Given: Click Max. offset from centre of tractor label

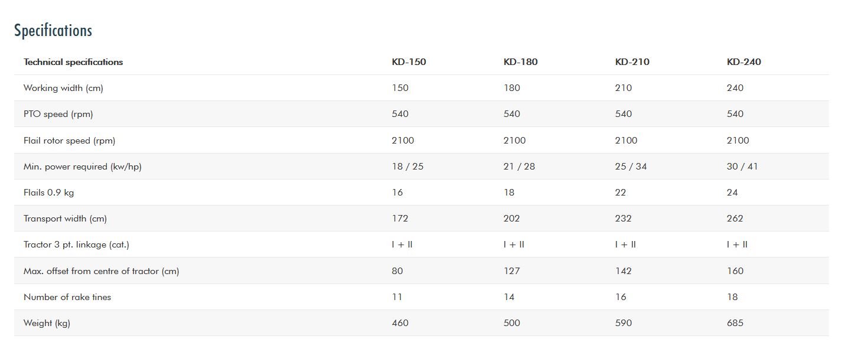Looking at the screenshot, I should [101, 271].
